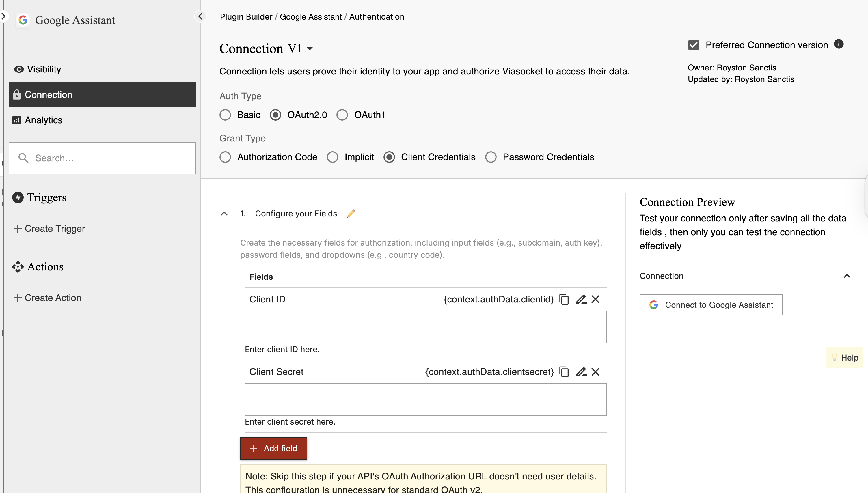The height and width of the screenshot is (493, 868).
Task: Focus the sidebar Search box
Action: pos(102,158)
